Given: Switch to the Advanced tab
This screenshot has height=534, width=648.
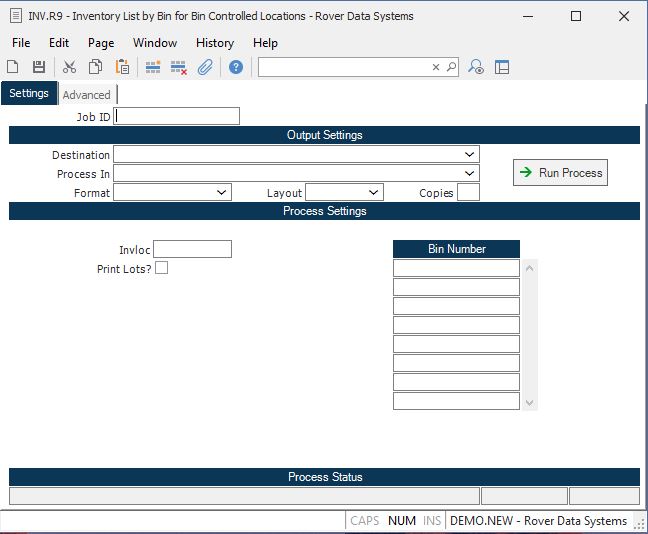Looking at the screenshot, I should click(x=87, y=95).
